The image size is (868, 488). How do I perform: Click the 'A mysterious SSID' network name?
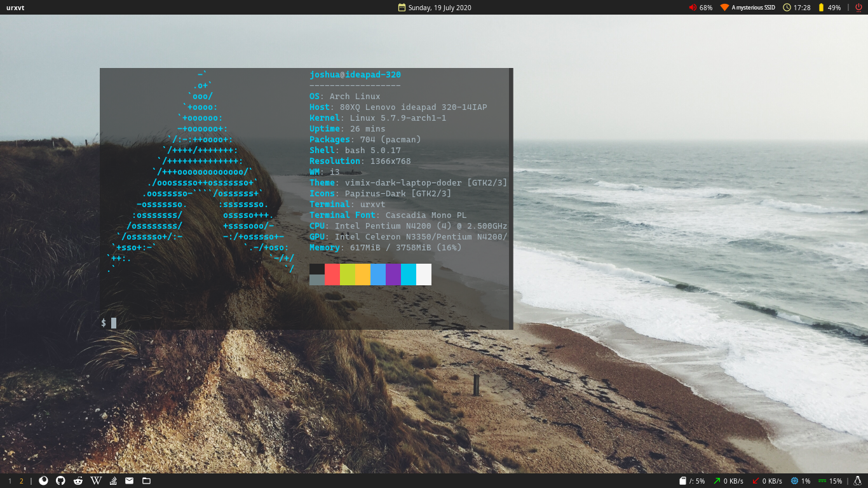754,8
